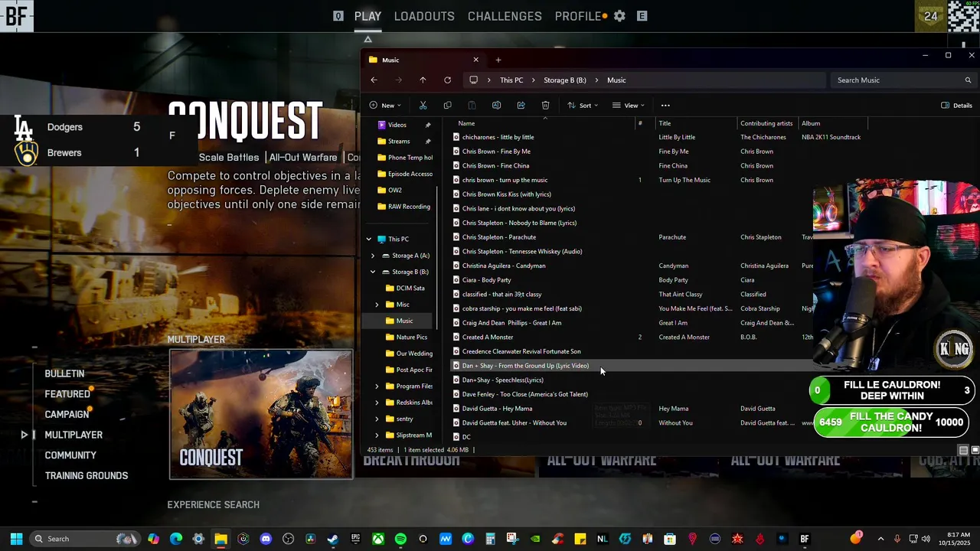
Task: Sort by the Album column header
Action: [811, 123]
